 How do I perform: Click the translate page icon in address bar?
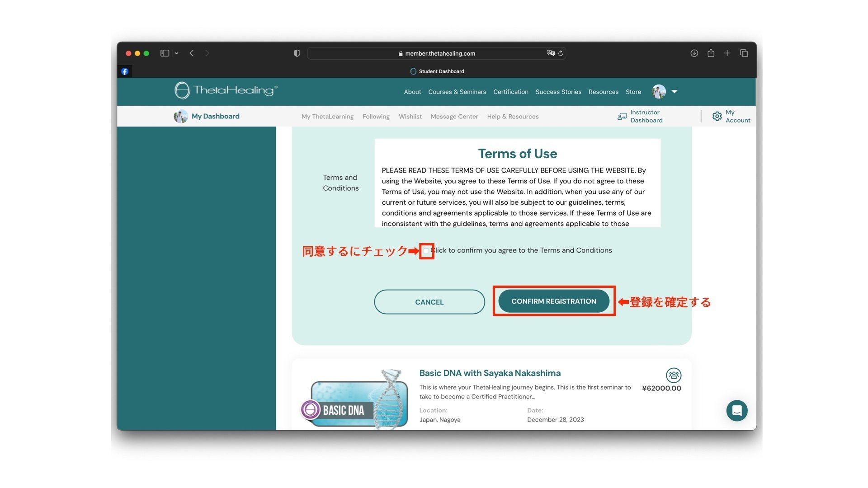(551, 53)
